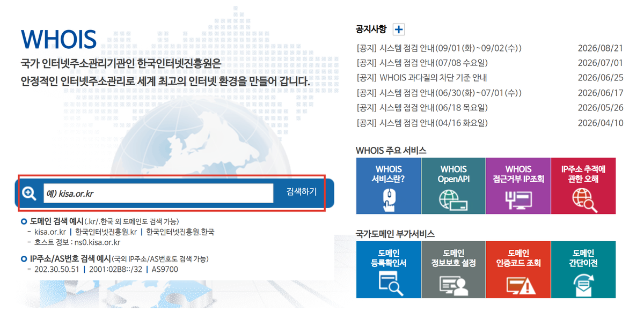Open notice 시스템 점검 안내(06/18 목요일)
Screen dimensions: 644x319
click(422, 108)
